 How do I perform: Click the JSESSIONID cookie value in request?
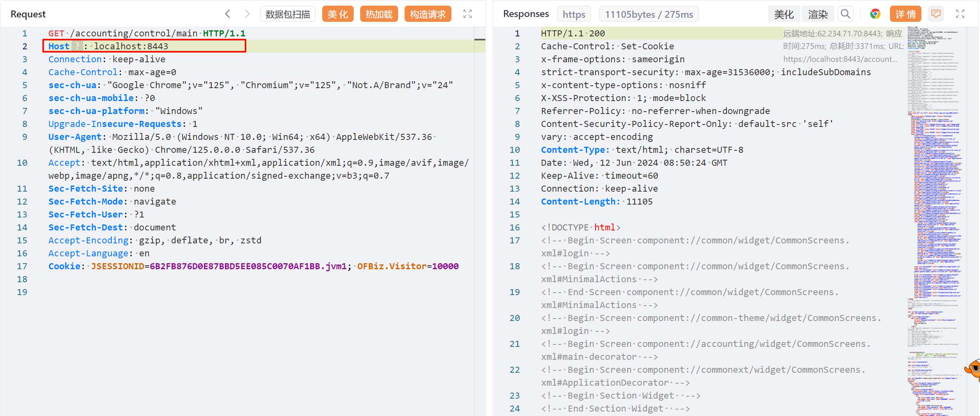pos(248,266)
